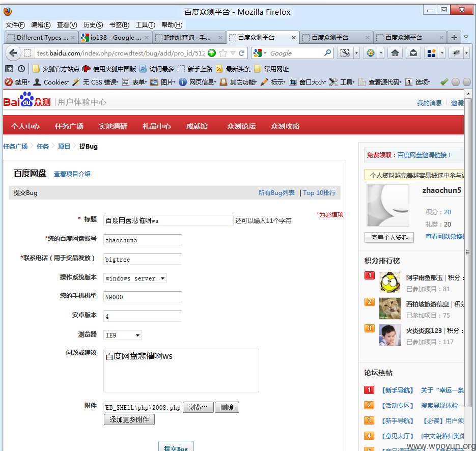The height and width of the screenshot is (451, 476).
Task: Click the 最新头条 RSS feed bookmark
Action: [x=233, y=69]
